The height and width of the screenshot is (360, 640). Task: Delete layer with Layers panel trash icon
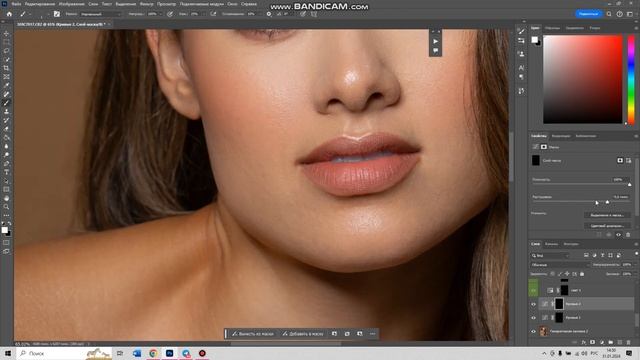pos(629,342)
